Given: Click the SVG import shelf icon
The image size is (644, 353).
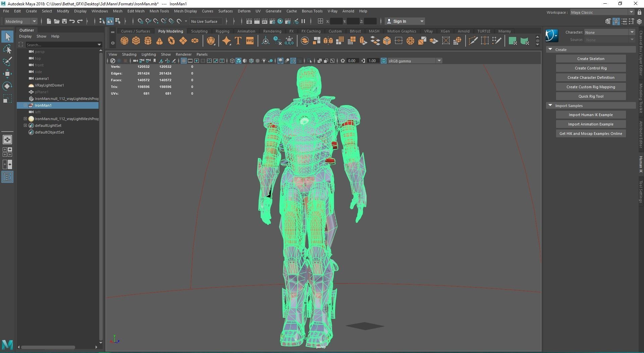Looking at the screenshot, I should coord(250,41).
